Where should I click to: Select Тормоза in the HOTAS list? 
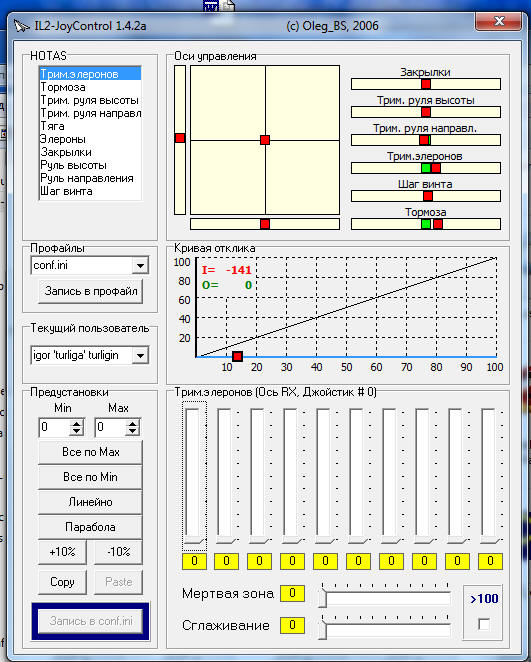pos(63,87)
